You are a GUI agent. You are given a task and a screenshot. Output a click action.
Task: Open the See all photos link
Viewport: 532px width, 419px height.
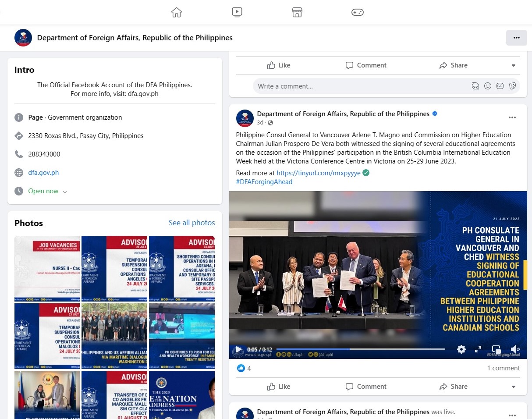[x=192, y=223]
